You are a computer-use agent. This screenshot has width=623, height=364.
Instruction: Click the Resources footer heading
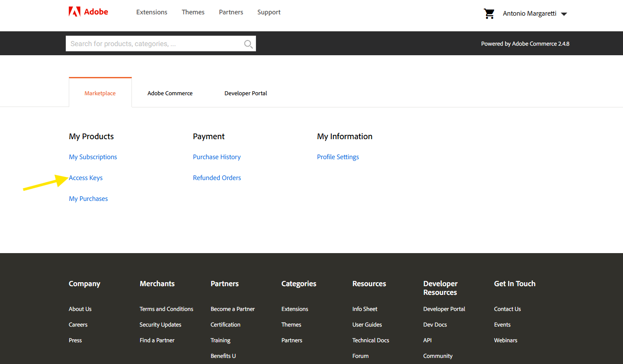(369, 284)
